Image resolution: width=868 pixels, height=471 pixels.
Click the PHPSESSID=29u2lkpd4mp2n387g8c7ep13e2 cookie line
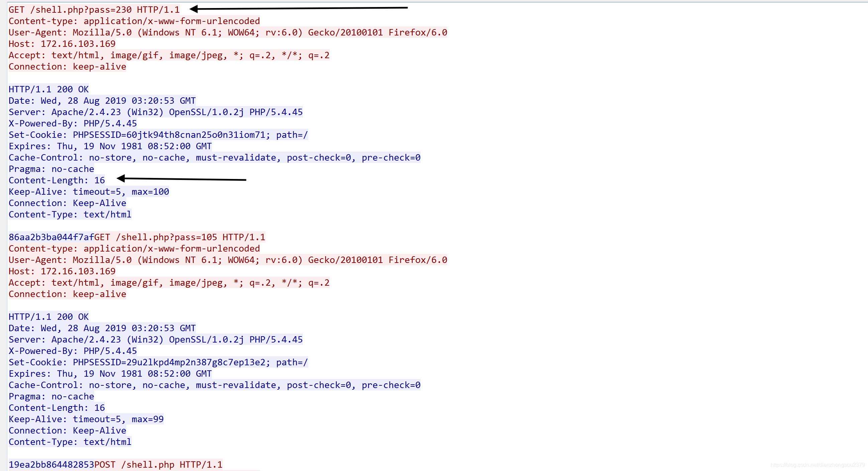[158, 362]
